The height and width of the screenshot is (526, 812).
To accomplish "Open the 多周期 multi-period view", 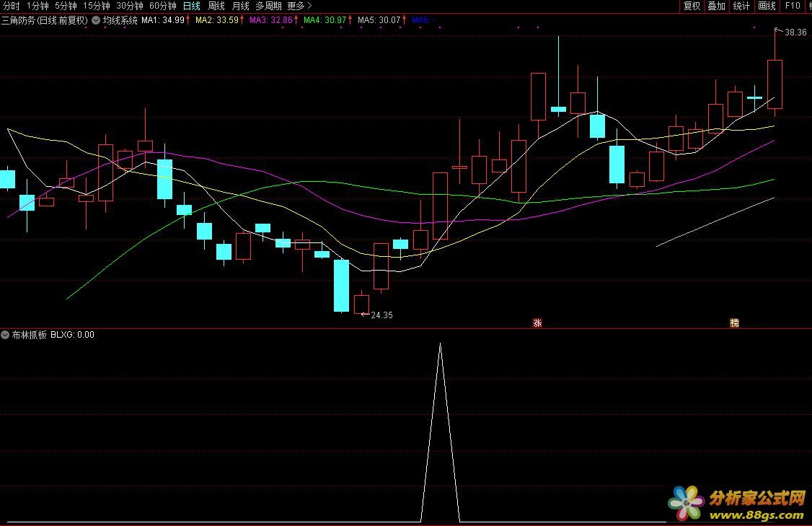I will [268, 6].
